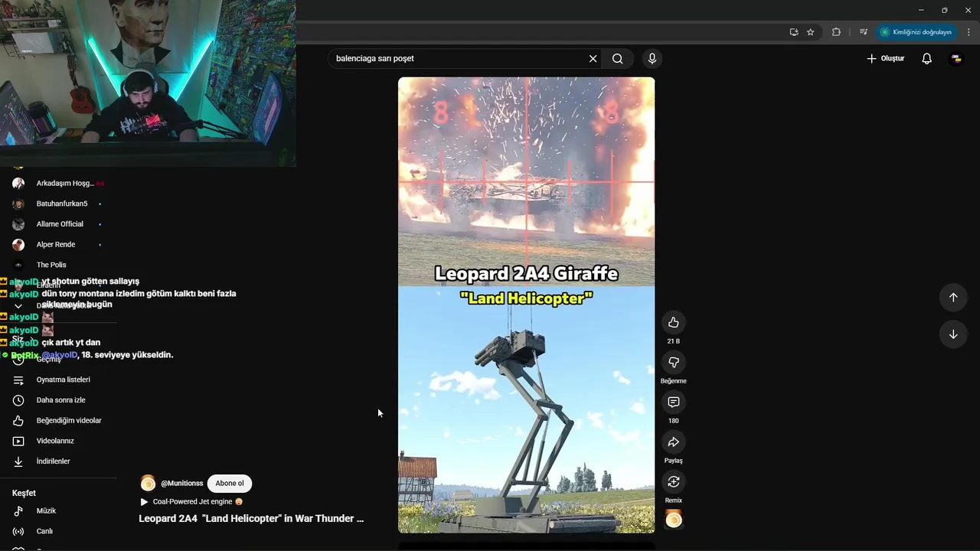Go to previous short with up arrow
This screenshot has height=551, width=980.
coord(953,298)
